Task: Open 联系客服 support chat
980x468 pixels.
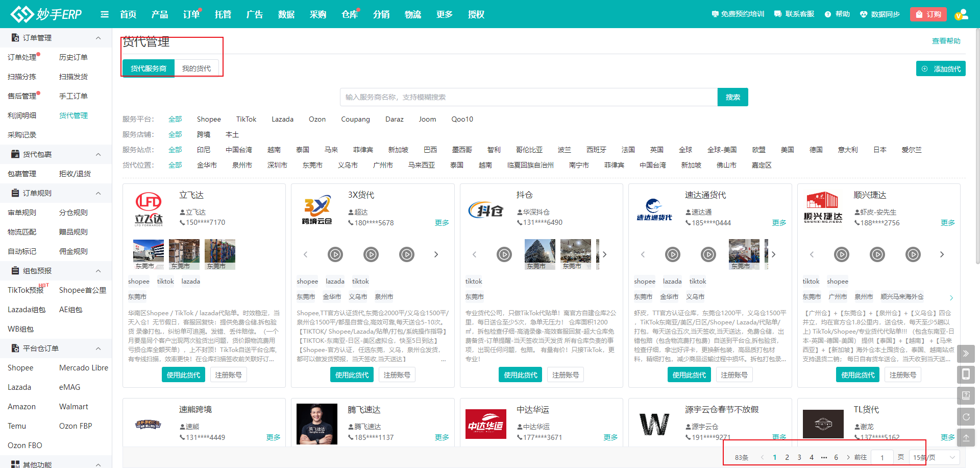Action: (x=794, y=14)
